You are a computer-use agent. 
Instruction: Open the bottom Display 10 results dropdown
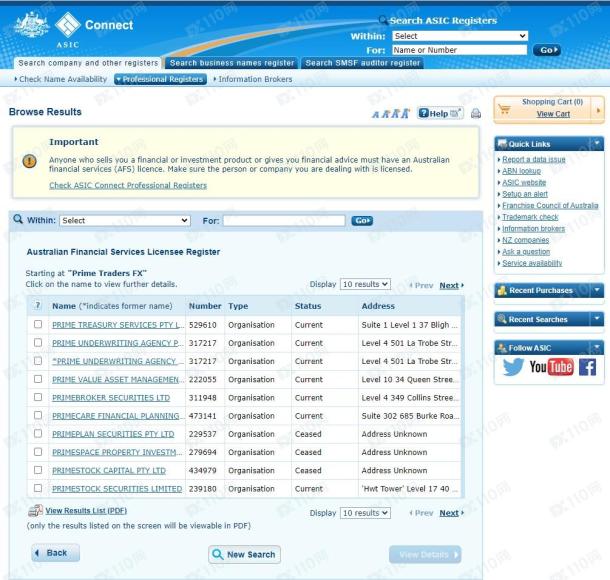point(365,513)
